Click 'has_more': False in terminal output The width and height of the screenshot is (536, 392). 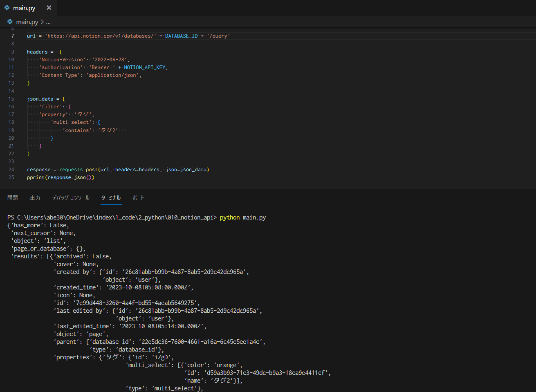point(39,225)
